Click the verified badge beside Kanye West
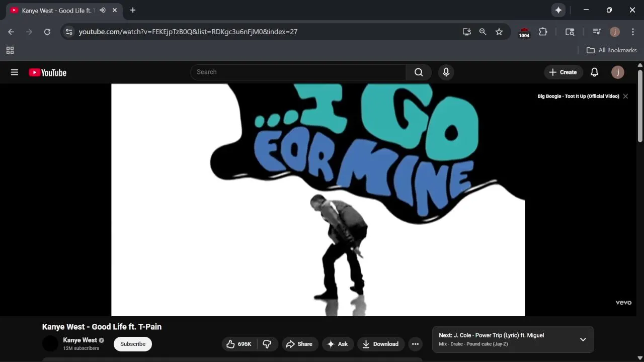Screen dimensions: 644x362 pos(102,340)
